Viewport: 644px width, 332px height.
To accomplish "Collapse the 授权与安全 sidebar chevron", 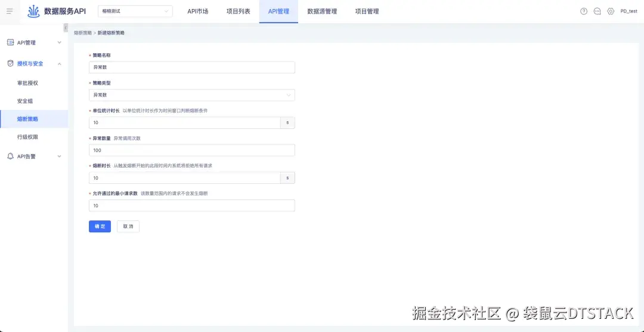I will click(60, 64).
